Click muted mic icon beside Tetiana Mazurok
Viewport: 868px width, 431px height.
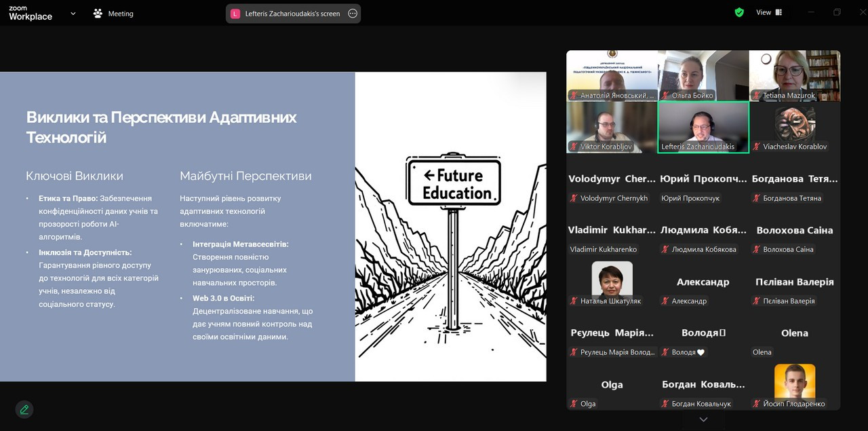tap(757, 96)
